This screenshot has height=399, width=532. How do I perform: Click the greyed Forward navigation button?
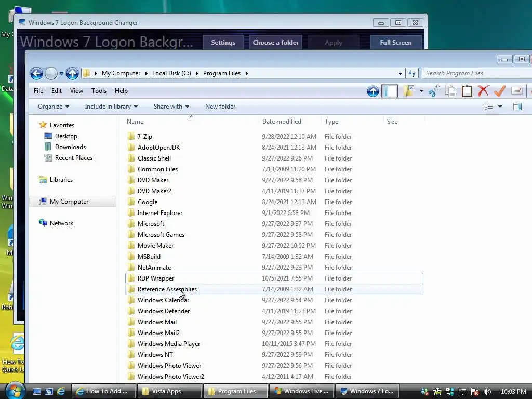pyautogui.click(x=51, y=73)
